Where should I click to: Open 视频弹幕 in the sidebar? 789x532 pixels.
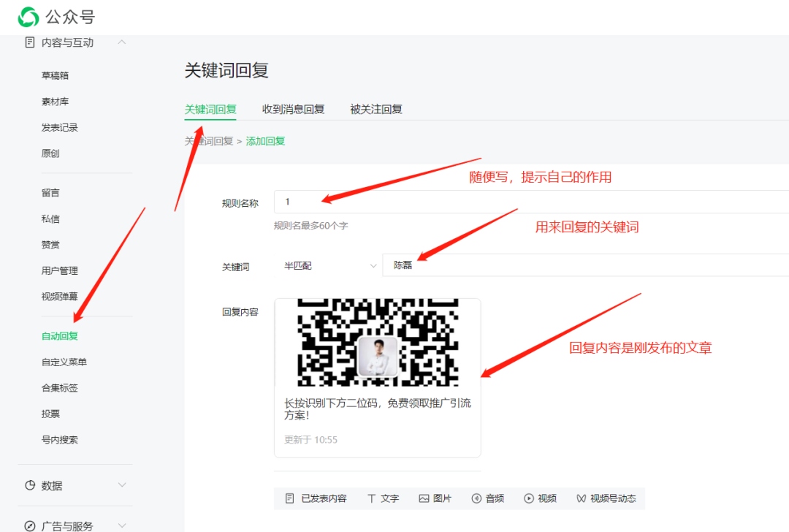point(59,297)
